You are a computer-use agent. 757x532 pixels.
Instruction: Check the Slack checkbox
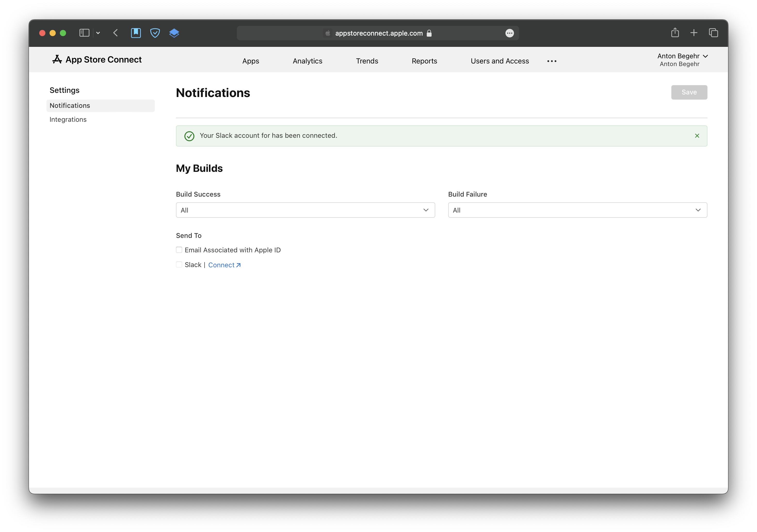tap(179, 265)
